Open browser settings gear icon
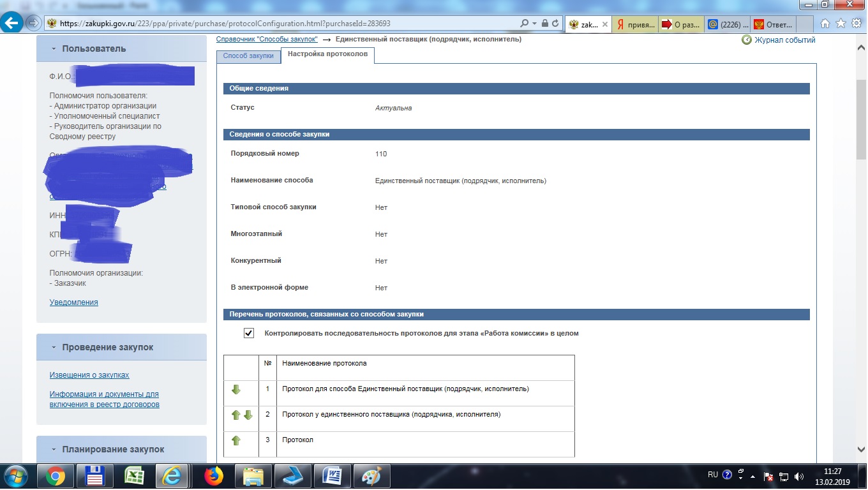The height and width of the screenshot is (490, 868). point(856,24)
